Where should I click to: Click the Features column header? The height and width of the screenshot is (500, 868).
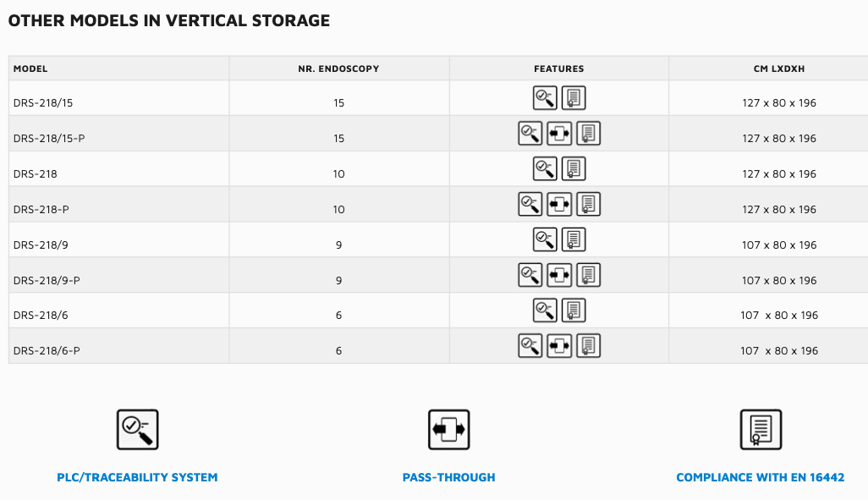(x=559, y=69)
